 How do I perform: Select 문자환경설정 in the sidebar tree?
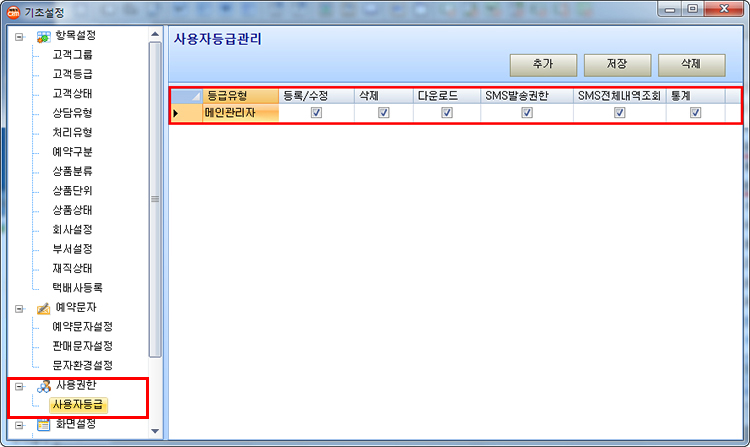click(82, 365)
